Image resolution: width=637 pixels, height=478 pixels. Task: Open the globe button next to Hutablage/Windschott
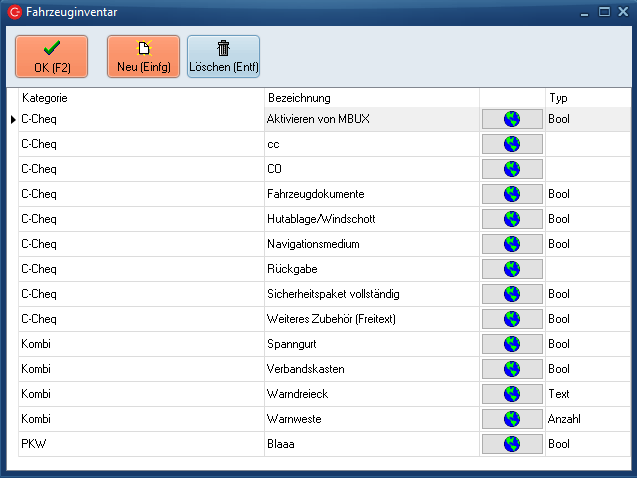click(512, 219)
